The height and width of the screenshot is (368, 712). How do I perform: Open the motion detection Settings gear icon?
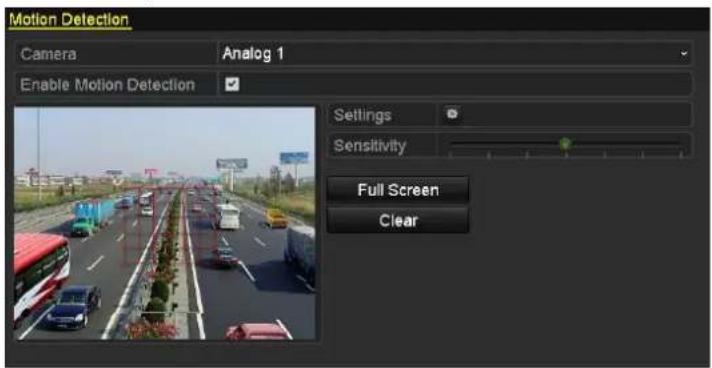pyautogui.click(x=452, y=114)
